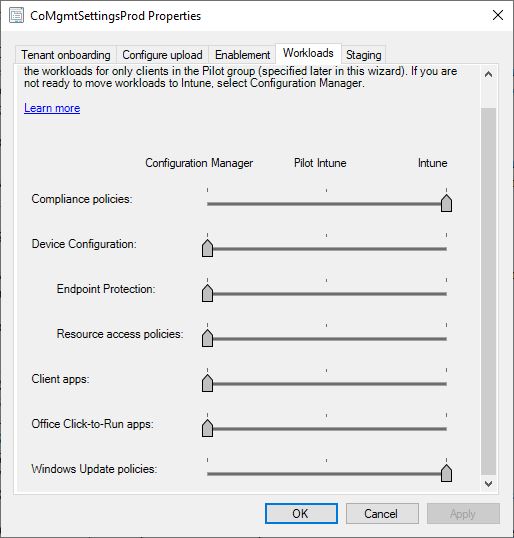Click the Learn more link

pos(52,108)
